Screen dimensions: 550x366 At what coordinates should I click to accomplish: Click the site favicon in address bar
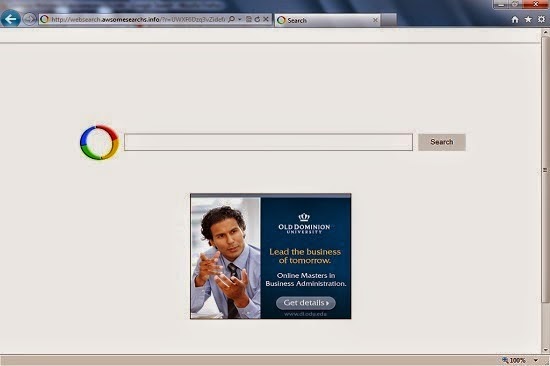pos(44,19)
